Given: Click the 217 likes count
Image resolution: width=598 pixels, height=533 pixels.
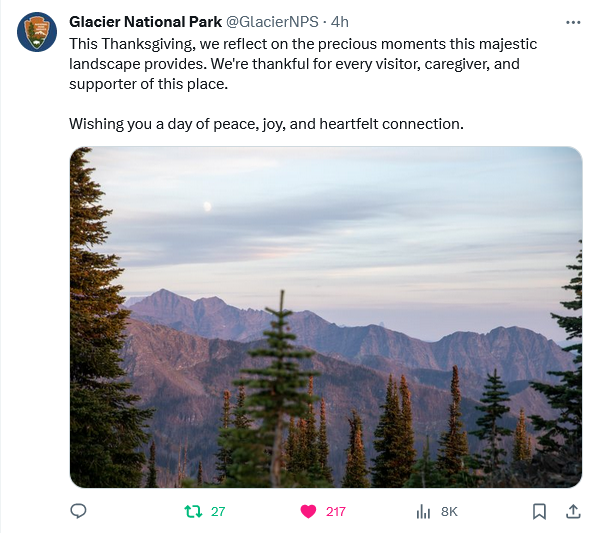Looking at the screenshot, I should point(336,511).
